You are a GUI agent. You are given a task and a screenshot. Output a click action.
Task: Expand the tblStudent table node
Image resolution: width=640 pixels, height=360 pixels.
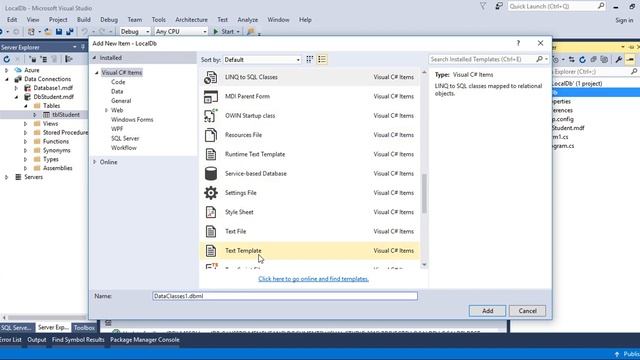click(35, 115)
